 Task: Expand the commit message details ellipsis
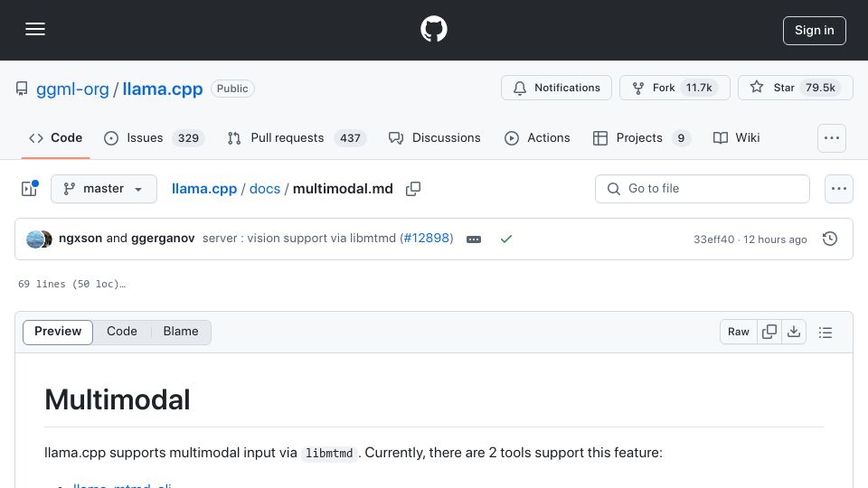(473, 239)
